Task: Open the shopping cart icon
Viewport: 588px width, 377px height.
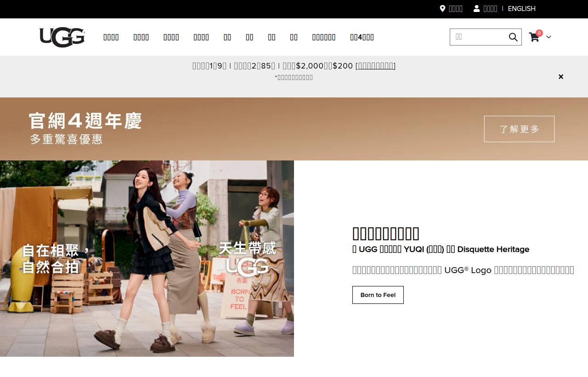Action: click(x=534, y=37)
